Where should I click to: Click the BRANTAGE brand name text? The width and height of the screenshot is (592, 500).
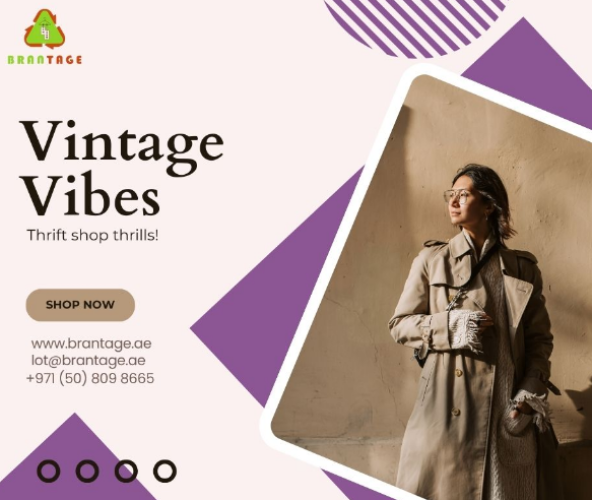(45, 60)
